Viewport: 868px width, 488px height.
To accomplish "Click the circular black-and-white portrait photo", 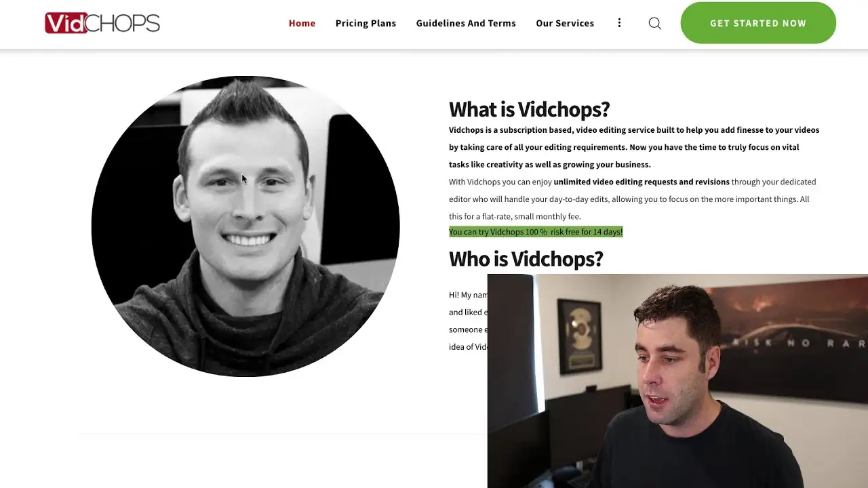I will coord(245,226).
